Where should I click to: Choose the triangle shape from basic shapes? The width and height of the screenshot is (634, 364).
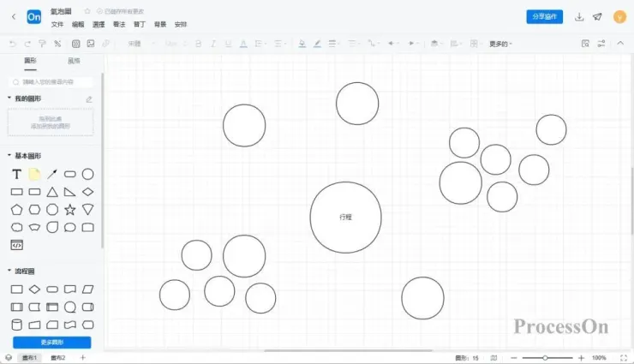click(x=52, y=192)
